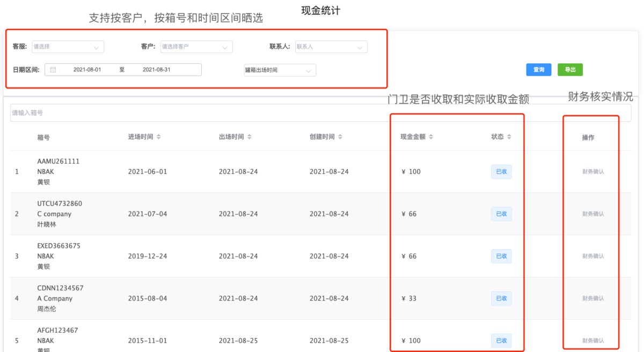This screenshot has width=644, height=352.
Task: Click 已收 tag in CDNN1234567 row
Action: [x=501, y=298]
